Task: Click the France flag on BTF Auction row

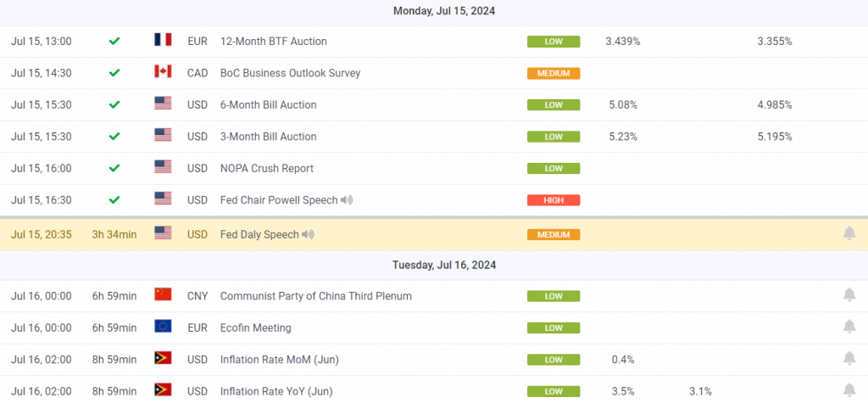Action: point(163,41)
